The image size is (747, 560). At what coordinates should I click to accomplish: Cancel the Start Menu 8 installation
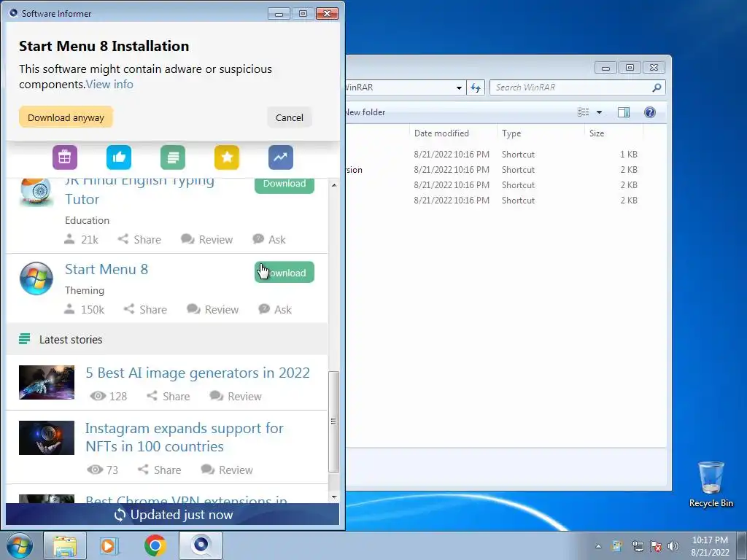coord(289,117)
